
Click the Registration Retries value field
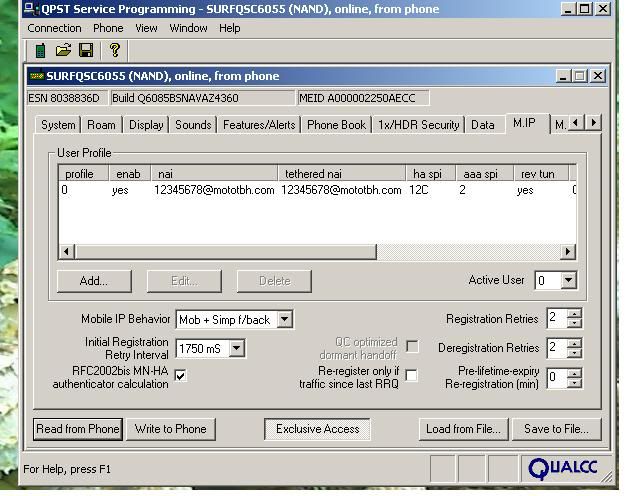[557, 318]
